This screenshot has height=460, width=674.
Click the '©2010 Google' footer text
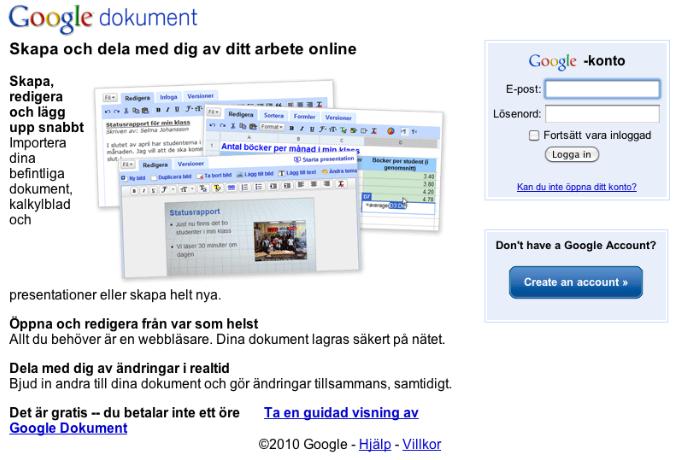pyautogui.click(x=302, y=444)
